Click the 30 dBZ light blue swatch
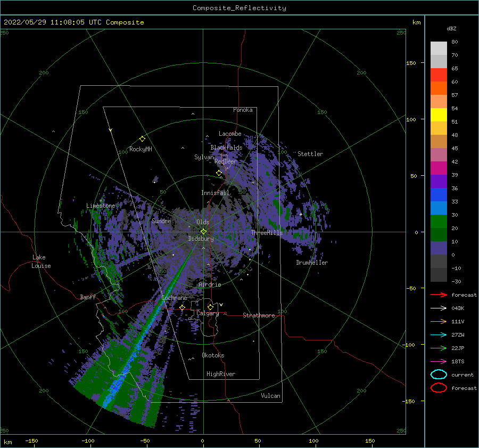Image resolution: width=479 pixels, height=448 pixels. click(x=439, y=208)
